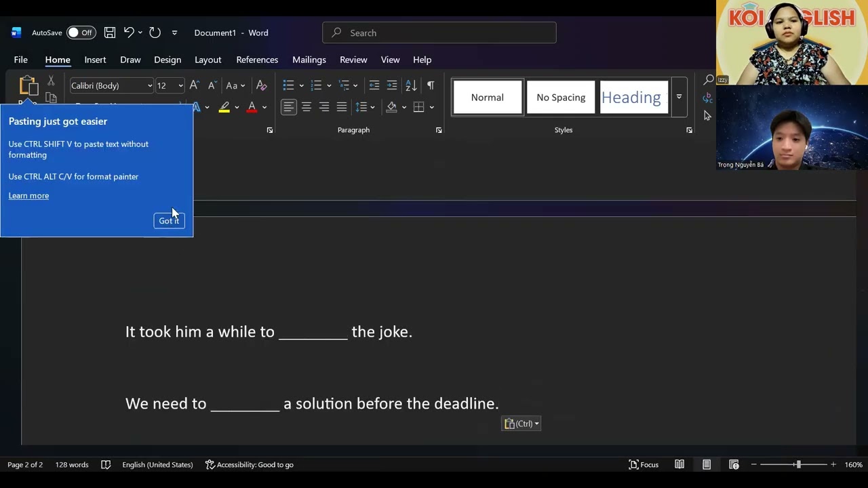
Task: Click the Find magnifier icon in ribbon
Action: (x=709, y=80)
